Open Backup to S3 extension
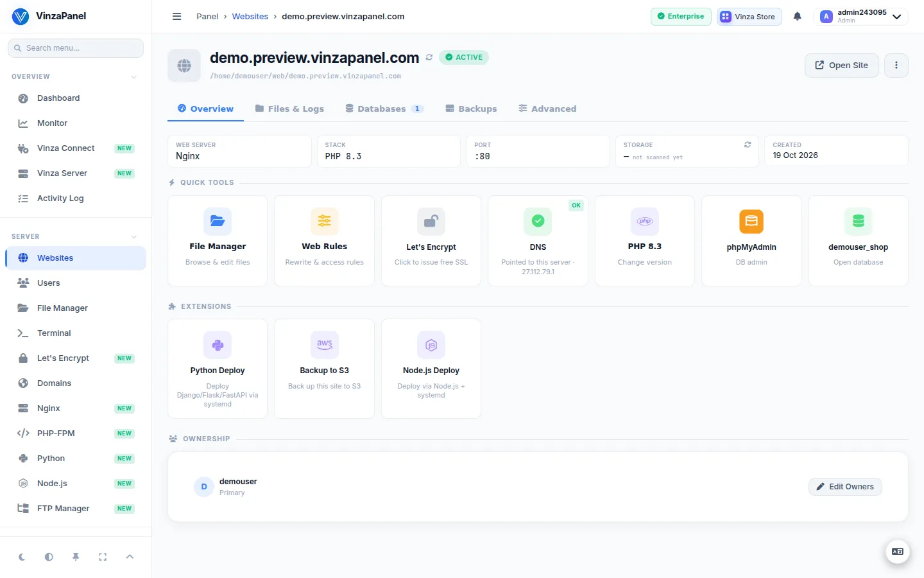 pos(324,369)
